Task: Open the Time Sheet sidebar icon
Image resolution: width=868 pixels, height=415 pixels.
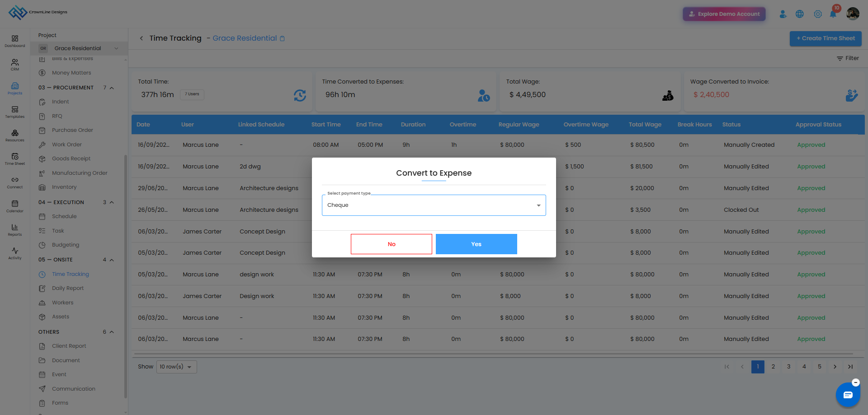Action: 15,159
